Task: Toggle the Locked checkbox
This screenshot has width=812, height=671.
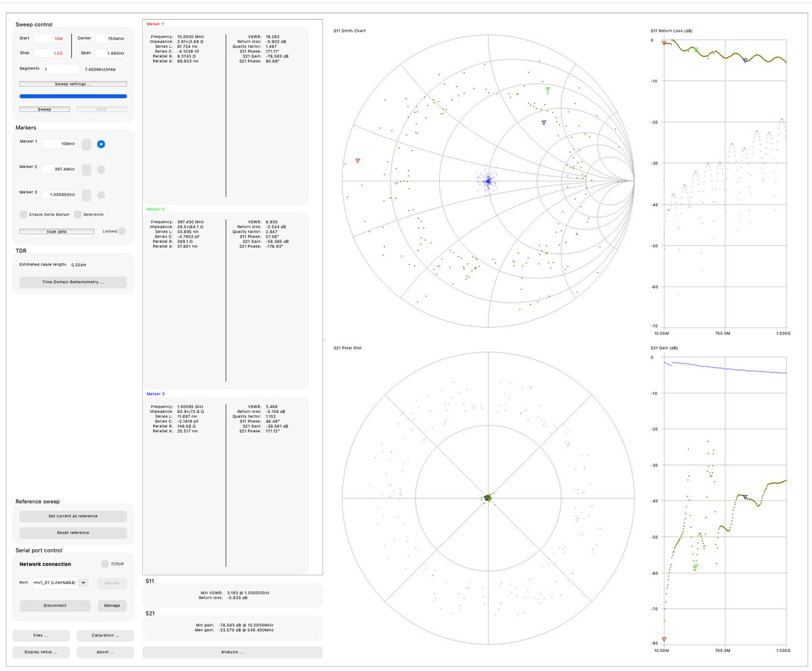Action: 122,231
